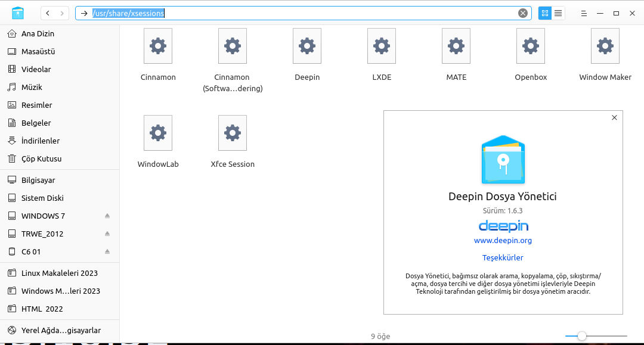644x345 pixels.
Task: Select the WindowLab file icon
Action: pos(158,133)
